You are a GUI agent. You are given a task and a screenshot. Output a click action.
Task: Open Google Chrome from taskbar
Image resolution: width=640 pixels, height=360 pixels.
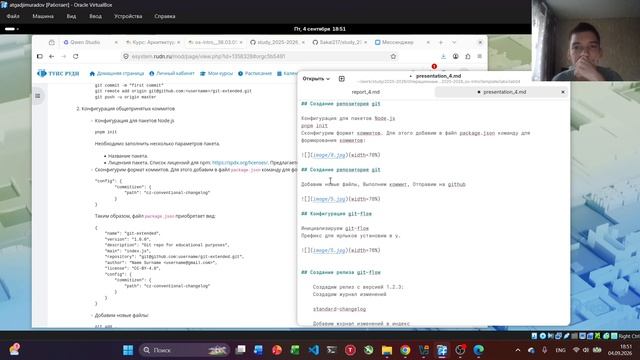pos(405,350)
